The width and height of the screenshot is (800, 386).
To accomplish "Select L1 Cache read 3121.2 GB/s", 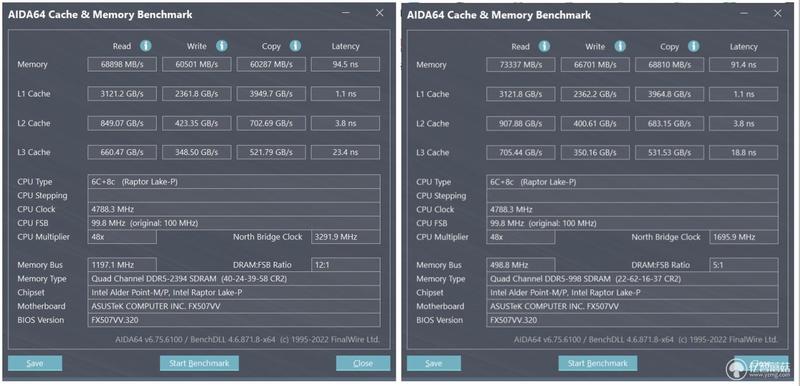I will (x=122, y=94).
